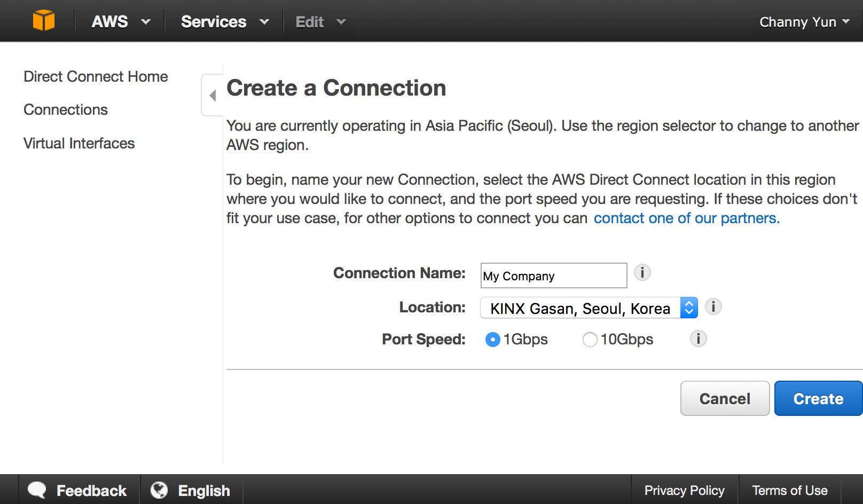Viewport: 863px width, 504px height.
Task: Follow the contact one of our partners link
Action: (x=687, y=218)
